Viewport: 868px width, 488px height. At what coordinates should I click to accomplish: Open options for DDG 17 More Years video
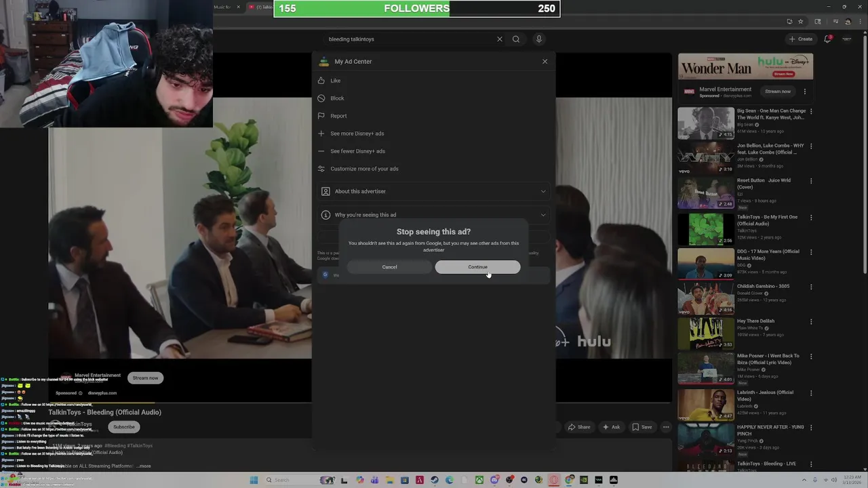coord(811,252)
